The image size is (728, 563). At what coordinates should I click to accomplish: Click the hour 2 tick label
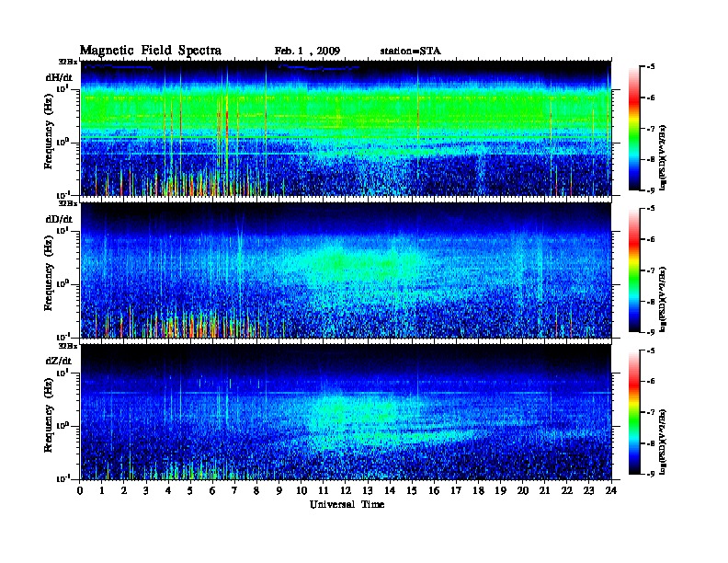(x=124, y=490)
